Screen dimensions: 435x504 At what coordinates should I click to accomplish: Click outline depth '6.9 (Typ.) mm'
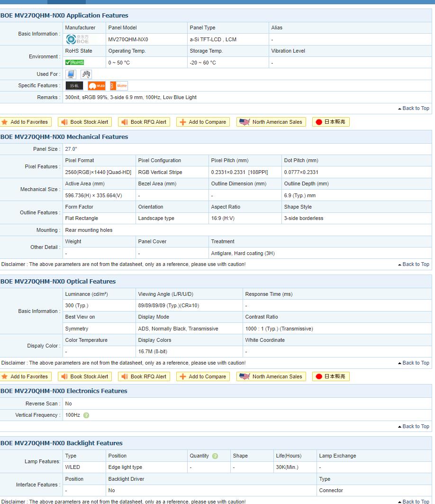(300, 195)
